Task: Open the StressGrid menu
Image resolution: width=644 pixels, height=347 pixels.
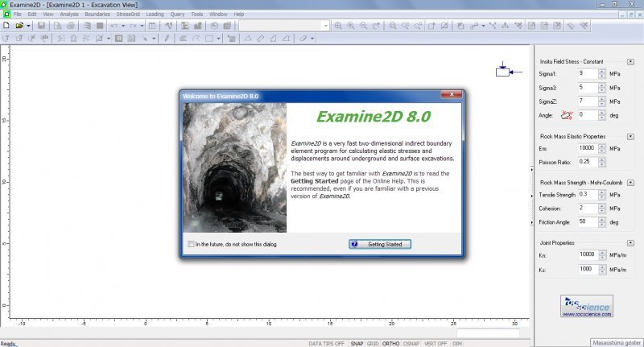Action: (128, 14)
